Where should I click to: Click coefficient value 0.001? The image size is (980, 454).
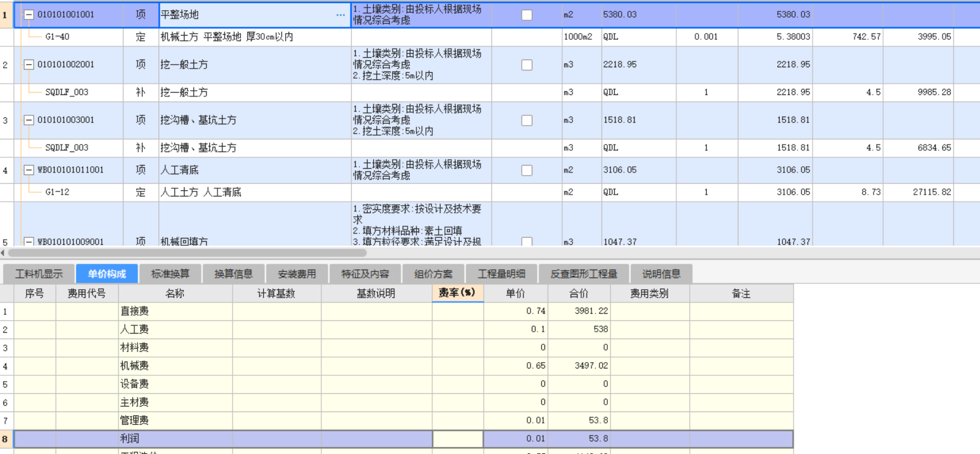click(706, 37)
